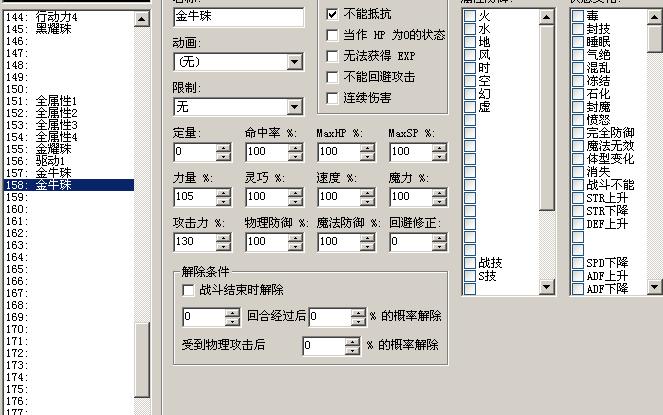The width and height of the screenshot is (663, 415).
Task: Tick the 虚 element checkbox
Action: [470, 107]
